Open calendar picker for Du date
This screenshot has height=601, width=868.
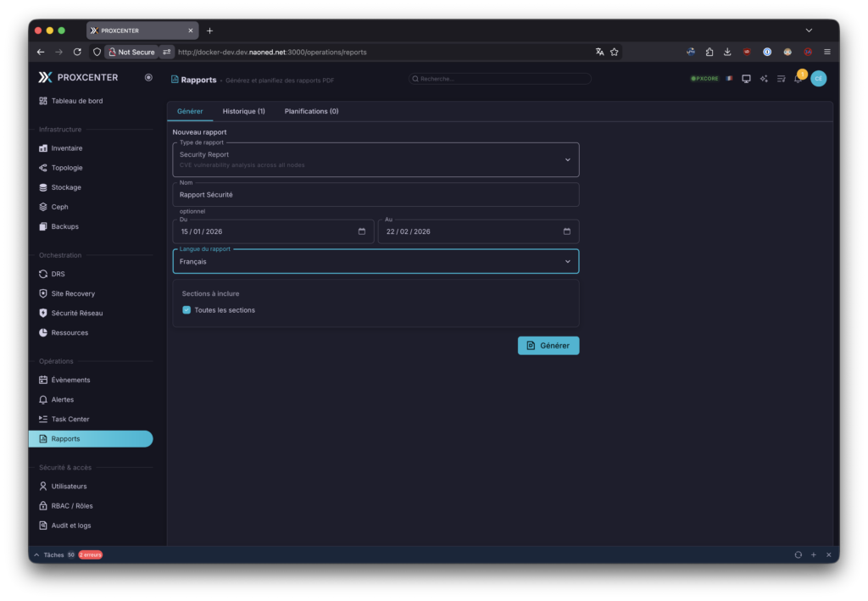[x=362, y=231]
